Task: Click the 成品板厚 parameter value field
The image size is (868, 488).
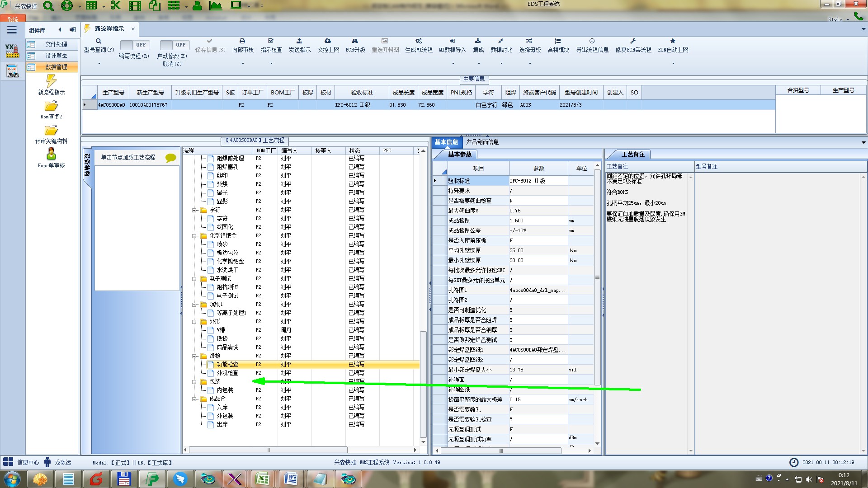Action: pyautogui.click(x=538, y=221)
